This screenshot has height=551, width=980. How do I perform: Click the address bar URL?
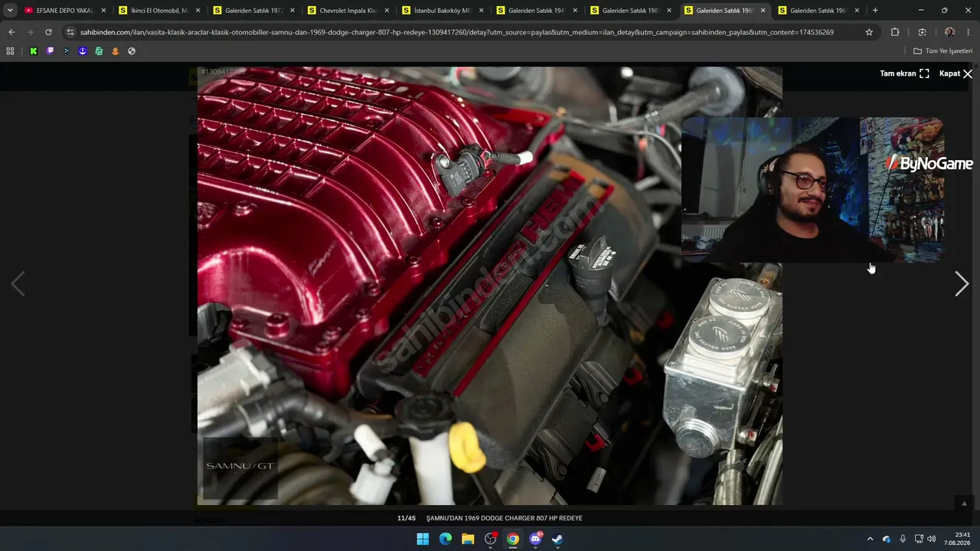457,32
